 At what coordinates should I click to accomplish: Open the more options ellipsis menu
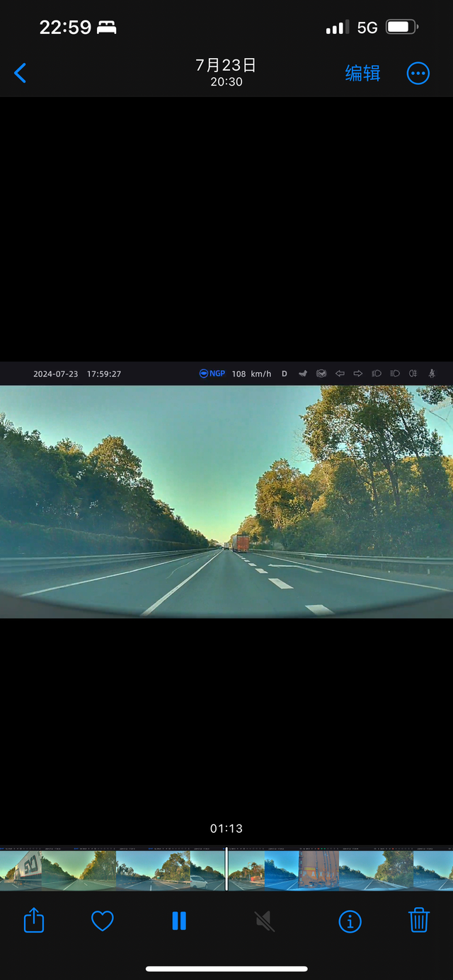point(418,73)
